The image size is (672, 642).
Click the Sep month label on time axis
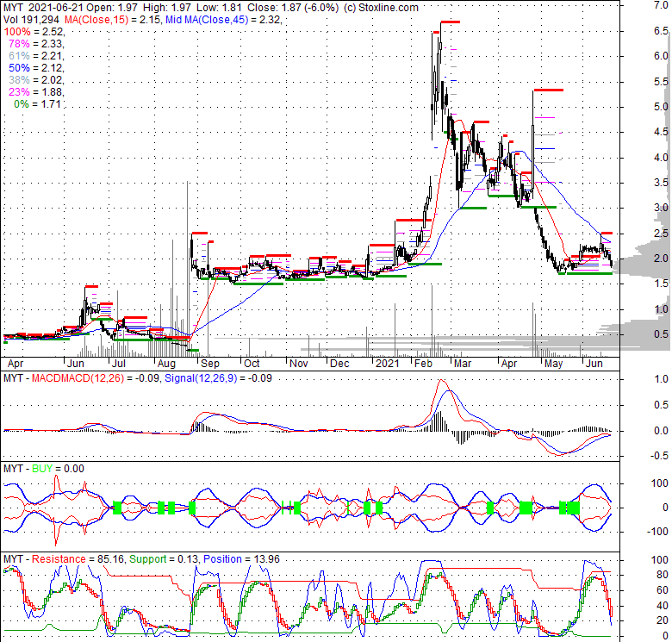click(x=210, y=364)
